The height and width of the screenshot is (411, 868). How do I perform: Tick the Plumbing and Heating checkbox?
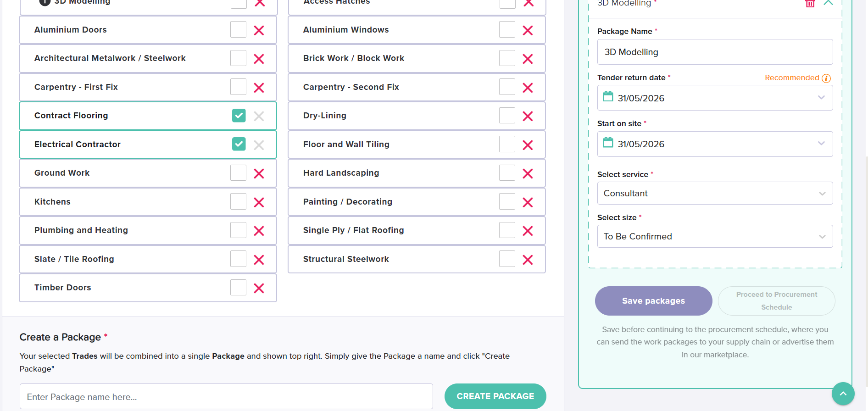coord(238,230)
